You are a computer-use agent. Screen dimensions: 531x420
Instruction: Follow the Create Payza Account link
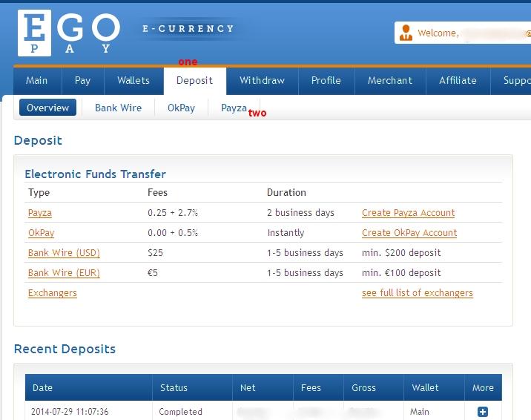[409, 213]
